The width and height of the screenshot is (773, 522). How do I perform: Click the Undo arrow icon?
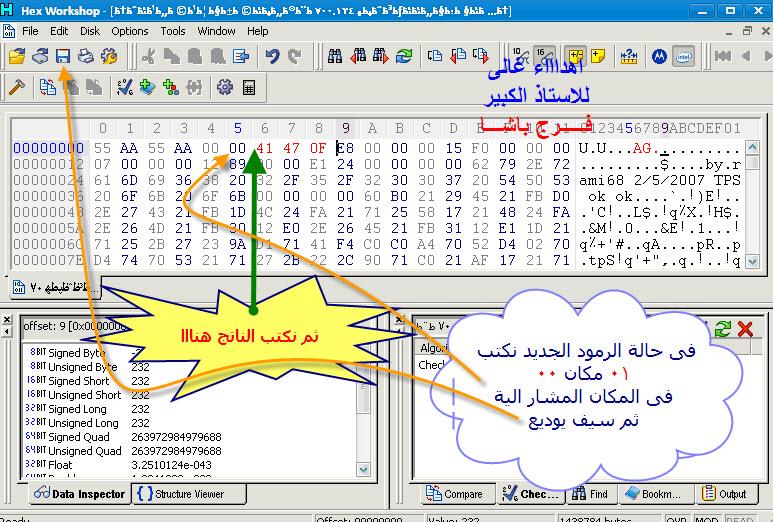tap(272, 56)
